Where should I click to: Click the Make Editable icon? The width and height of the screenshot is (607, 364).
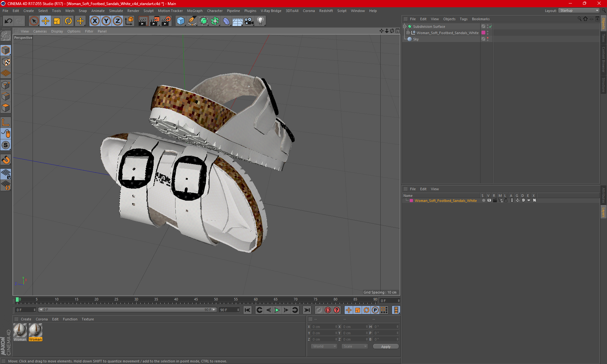pyautogui.click(x=6, y=36)
